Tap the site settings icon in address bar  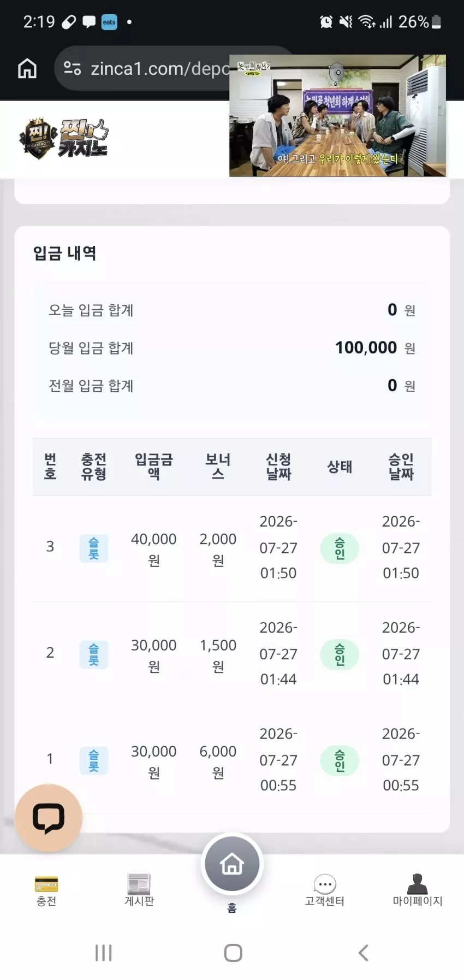(x=72, y=68)
